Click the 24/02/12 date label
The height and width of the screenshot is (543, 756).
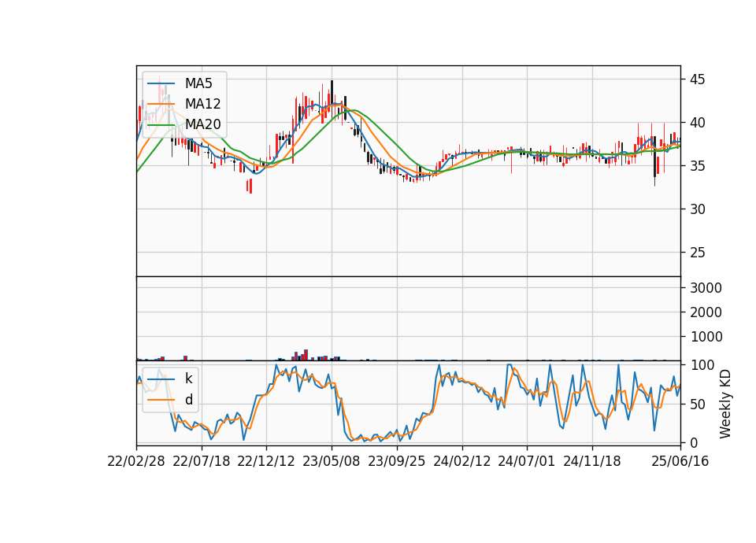[462, 461]
